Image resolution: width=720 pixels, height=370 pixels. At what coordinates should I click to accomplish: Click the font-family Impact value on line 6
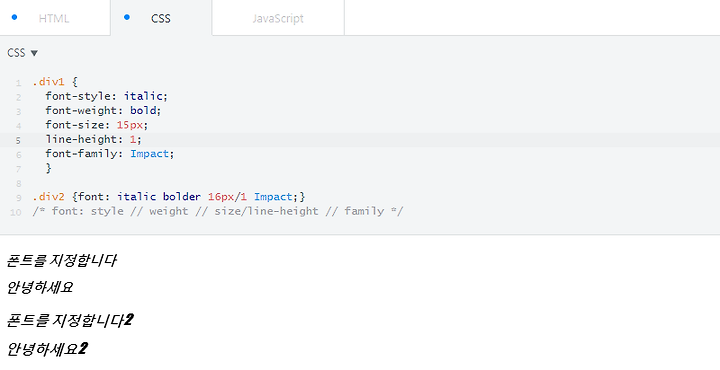point(149,153)
